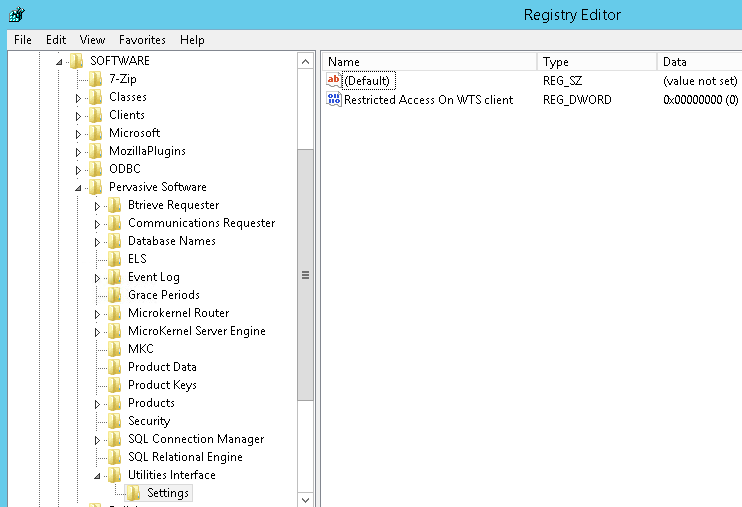The height and width of the screenshot is (507, 742).
Task: Click the REG_DWORD type cell
Action: click(x=577, y=100)
